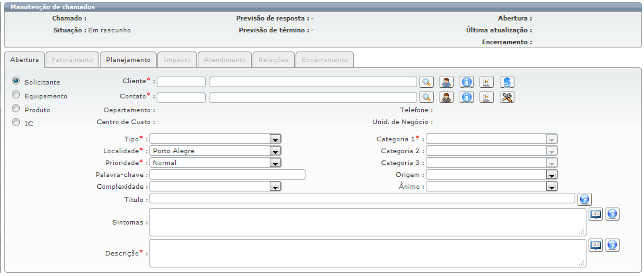Click the blue phone icon in Contato row

(467, 97)
